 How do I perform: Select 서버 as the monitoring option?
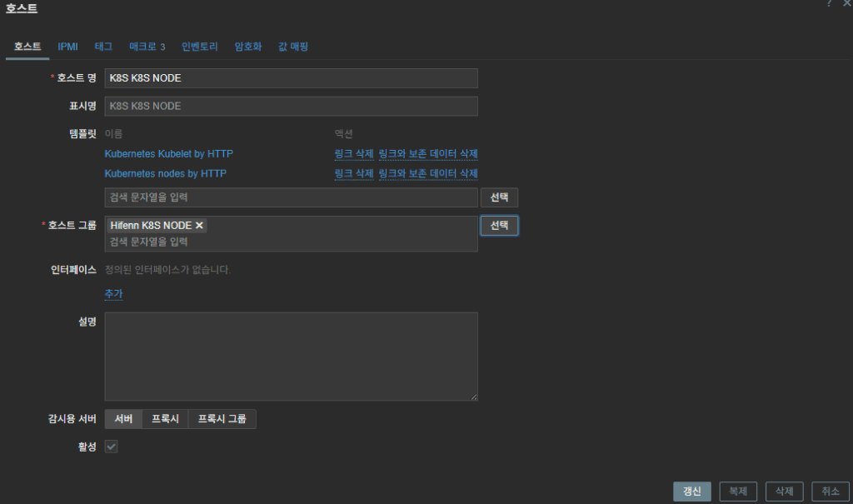point(123,419)
